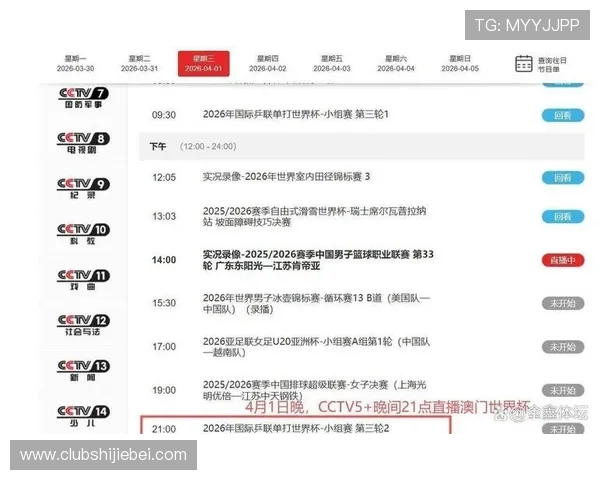Click 回看 button for 12:05 program
This screenshot has height=480, width=600.
pos(563,178)
